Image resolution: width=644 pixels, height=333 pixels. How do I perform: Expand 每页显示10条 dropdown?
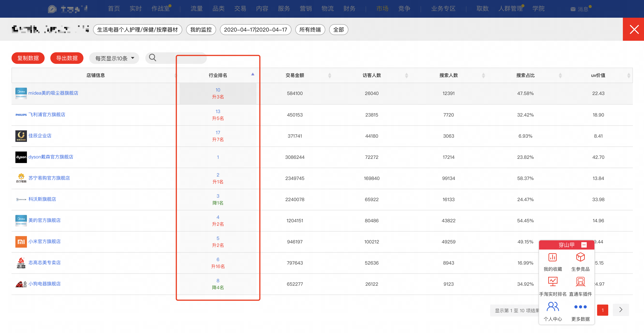[114, 58]
